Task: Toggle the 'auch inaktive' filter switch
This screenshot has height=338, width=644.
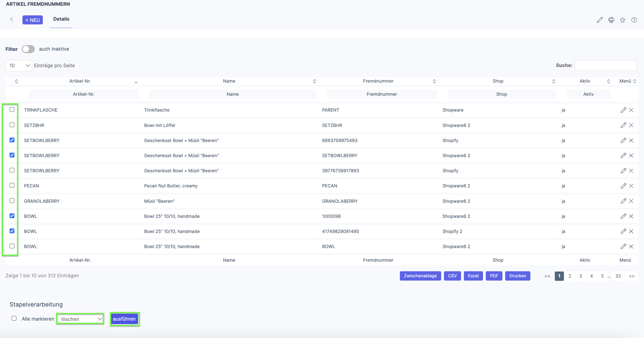Action: pos(28,49)
